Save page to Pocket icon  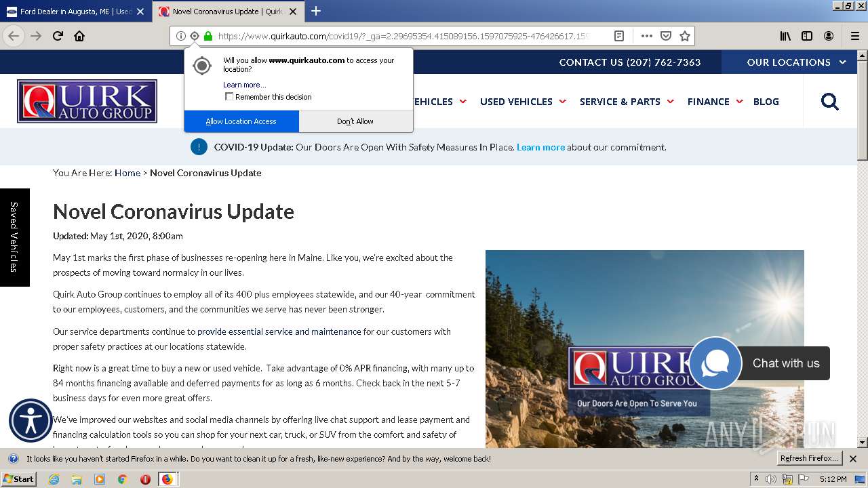666,36
